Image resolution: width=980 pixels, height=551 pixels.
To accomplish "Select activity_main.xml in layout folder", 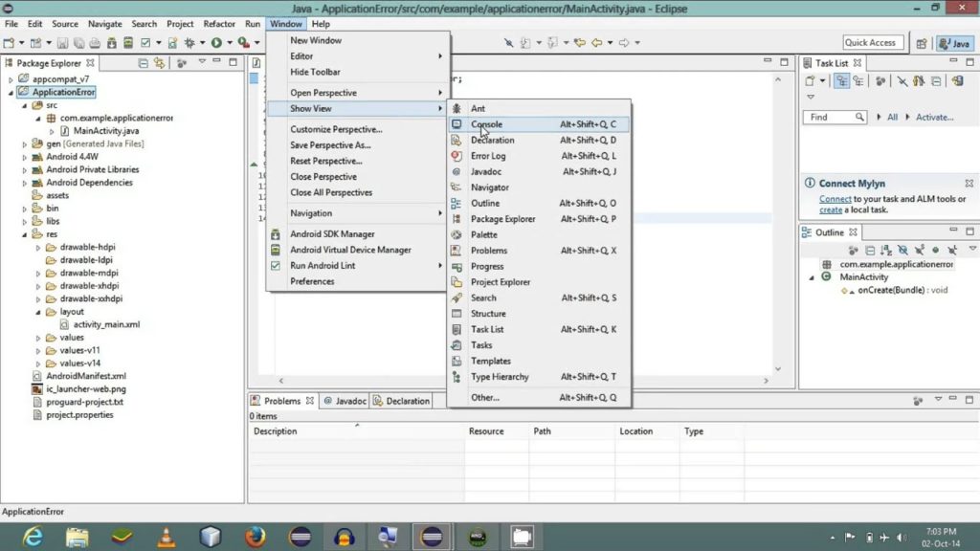I will tap(106, 324).
